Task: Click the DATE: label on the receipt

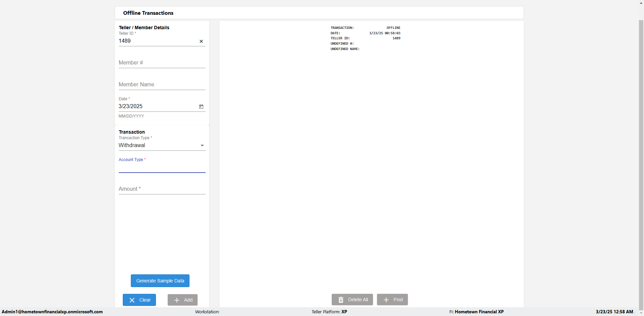Action: tap(335, 33)
